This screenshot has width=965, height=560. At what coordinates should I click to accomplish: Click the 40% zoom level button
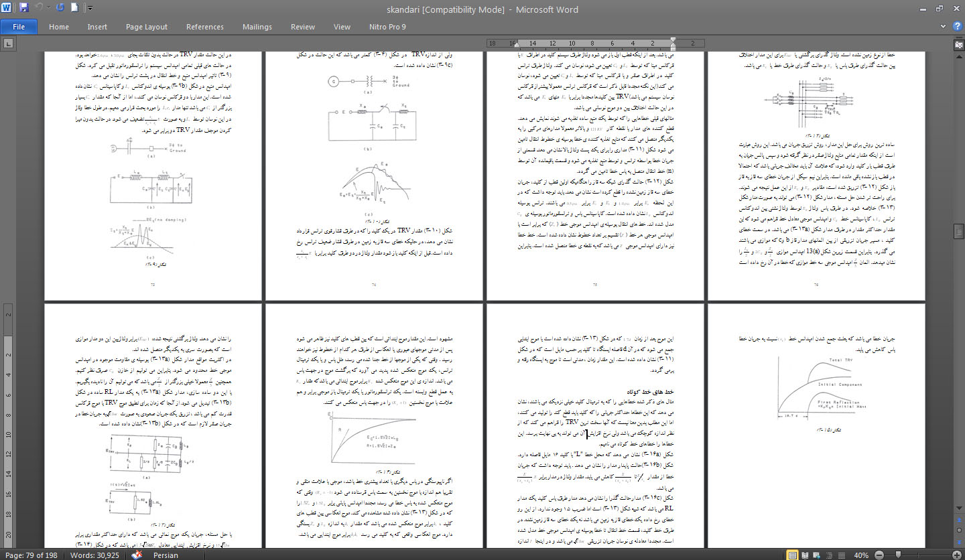pyautogui.click(x=860, y=555)
